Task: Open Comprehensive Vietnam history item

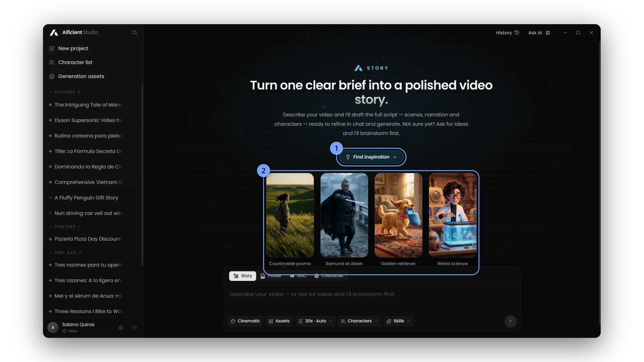Action: point(88,182)
